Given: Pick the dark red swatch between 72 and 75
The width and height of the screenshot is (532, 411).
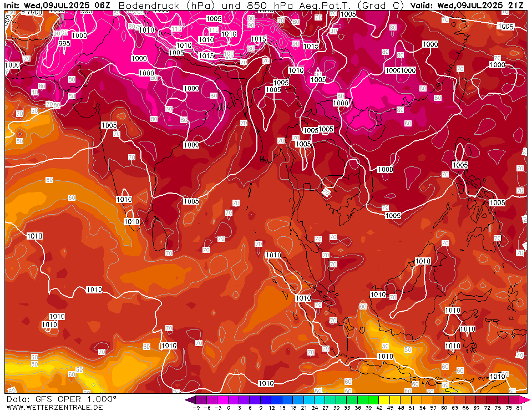Looking at the screenshot, I should [x=492, y=400].
